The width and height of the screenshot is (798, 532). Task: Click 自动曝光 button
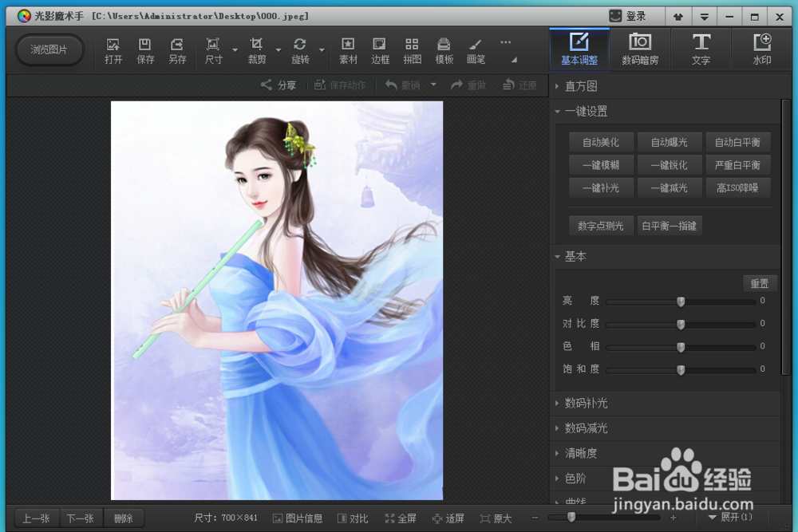pyautogui.click(x=670, y=142)
